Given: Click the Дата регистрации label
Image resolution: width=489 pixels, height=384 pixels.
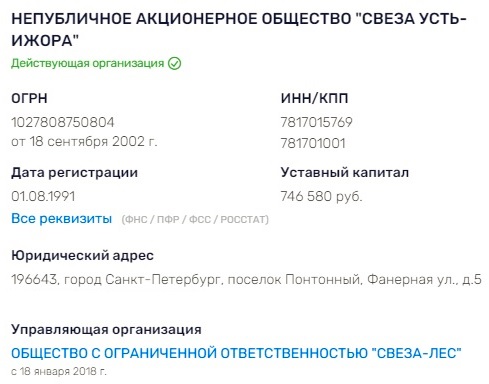Looking at the screenshot, I should point(75,173).
